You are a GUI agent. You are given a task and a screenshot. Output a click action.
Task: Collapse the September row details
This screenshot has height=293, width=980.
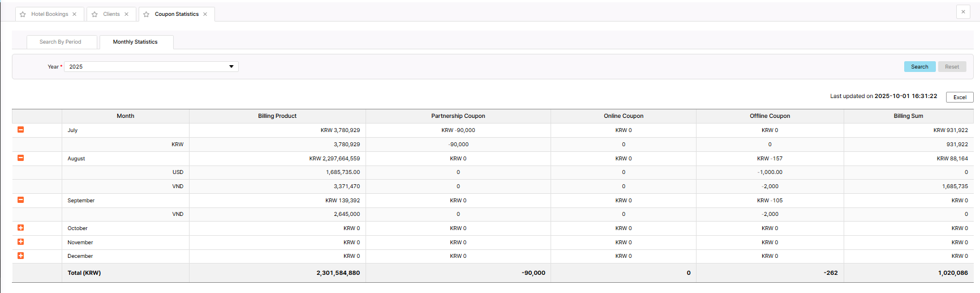coord(21,200)
